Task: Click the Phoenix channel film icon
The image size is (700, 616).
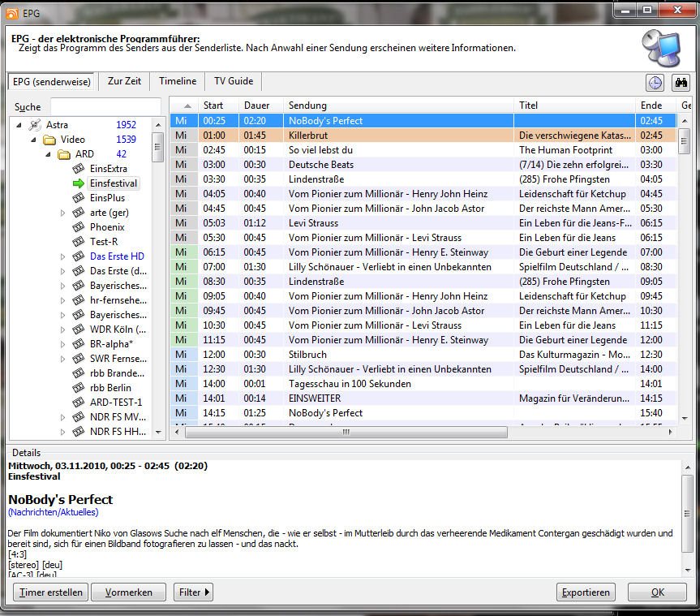Action: (79, 227)
